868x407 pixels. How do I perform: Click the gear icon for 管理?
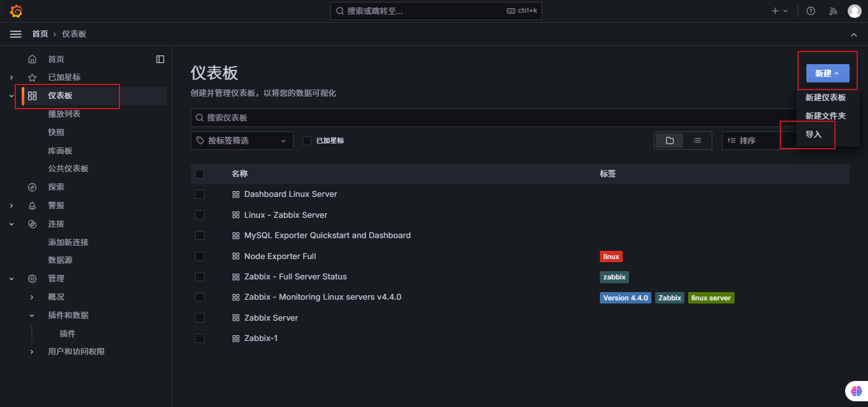(x=32, y=279)
